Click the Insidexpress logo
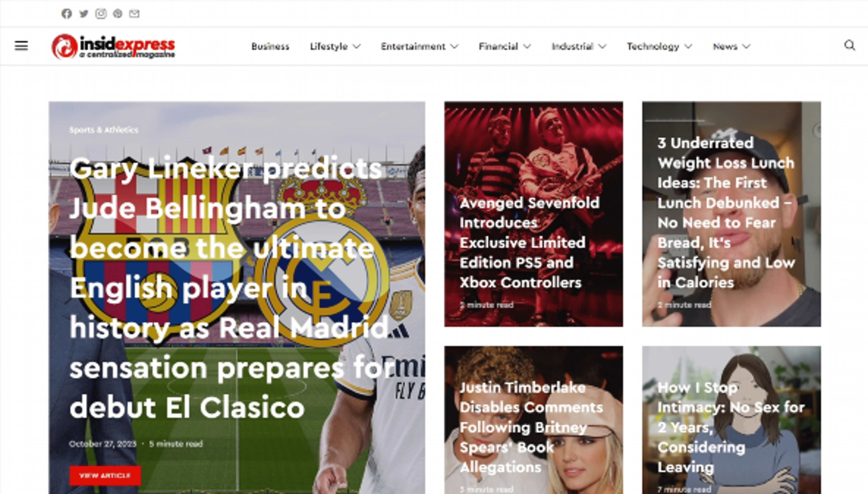Image resolution: width=868 pixels, height=494 pixels. click(x=113, y=46)
